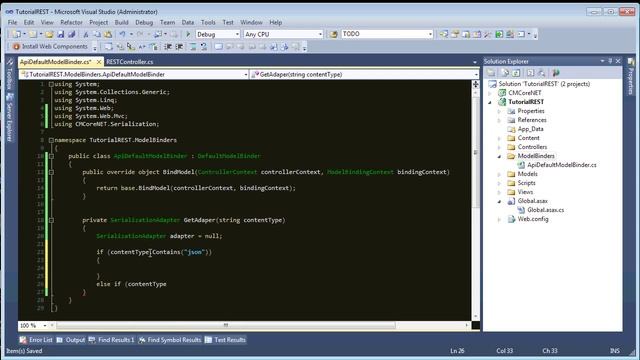640x360 pixels.
Task: Click the Undo arrow icon
Action: pos(122,34)
